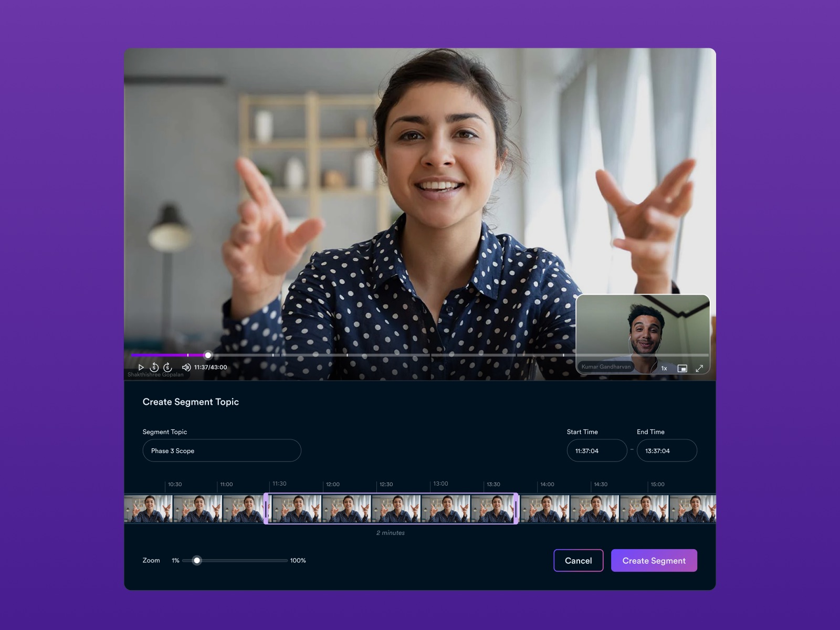Click the Start Time field
This screenshot has width=840, height=630.
(x=597, y=450)
